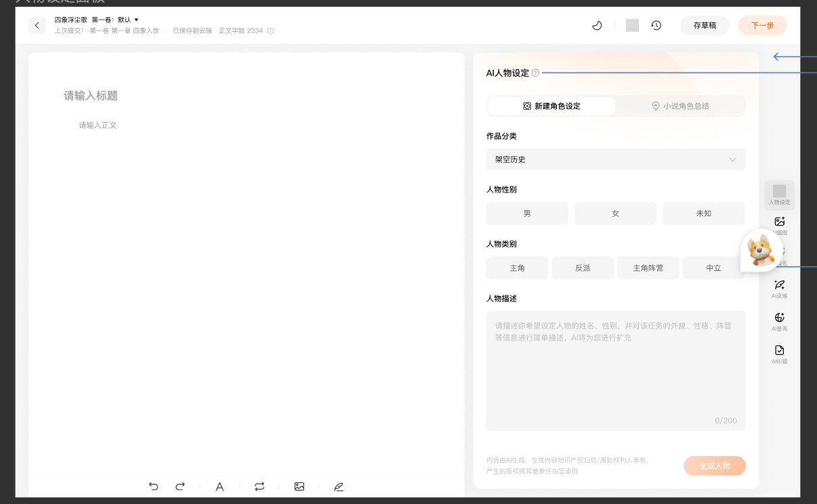This screenshot has height=504, width=817.
Task: Click the redo arrow icon
Action: (180, 486)
